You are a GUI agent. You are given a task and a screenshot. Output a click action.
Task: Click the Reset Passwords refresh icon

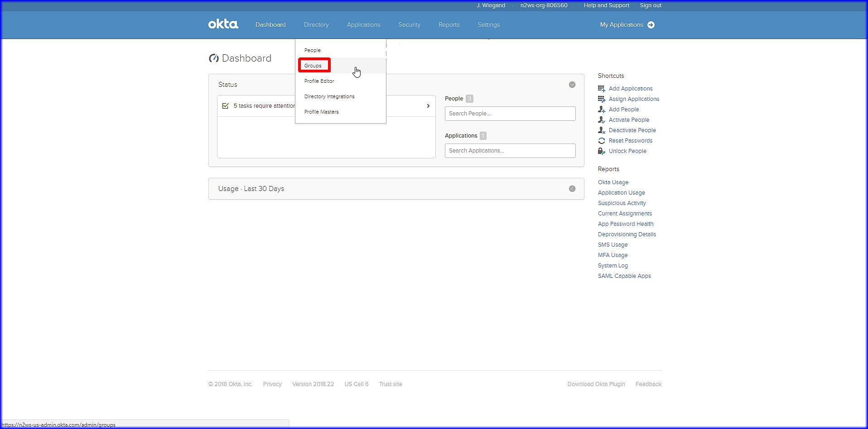[x=602, y=141]
